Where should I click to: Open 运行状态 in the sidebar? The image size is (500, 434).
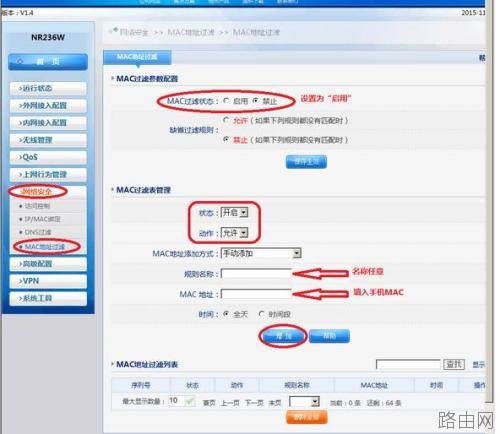click(48, 88)
